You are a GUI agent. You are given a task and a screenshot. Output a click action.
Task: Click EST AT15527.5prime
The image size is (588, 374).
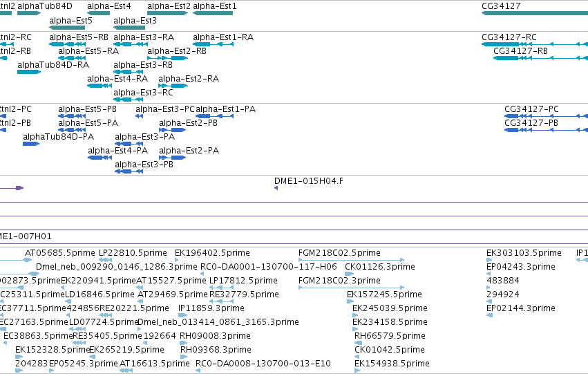coord(140,288)
